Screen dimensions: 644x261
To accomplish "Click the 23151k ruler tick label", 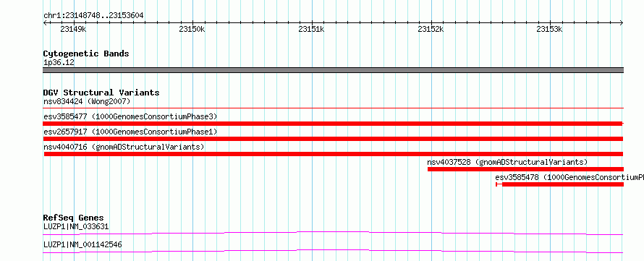I will click(x=311, y=29).
